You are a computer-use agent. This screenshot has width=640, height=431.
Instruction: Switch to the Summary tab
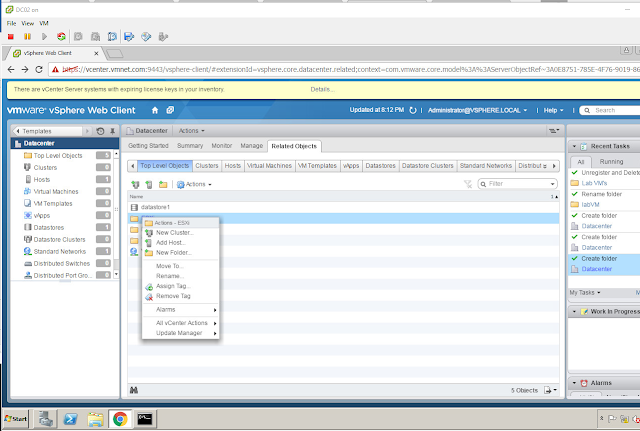[190, 146]
